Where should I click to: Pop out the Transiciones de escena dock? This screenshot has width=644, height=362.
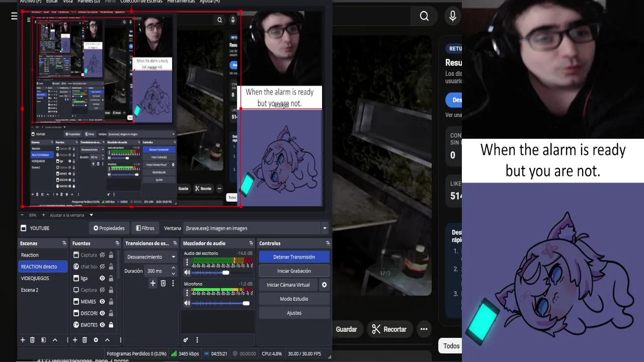[x=174, y=243]
